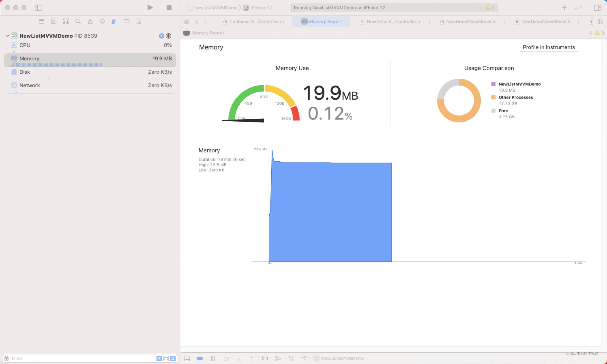Open the Breakpoint navigator icon

coord(127,21)
